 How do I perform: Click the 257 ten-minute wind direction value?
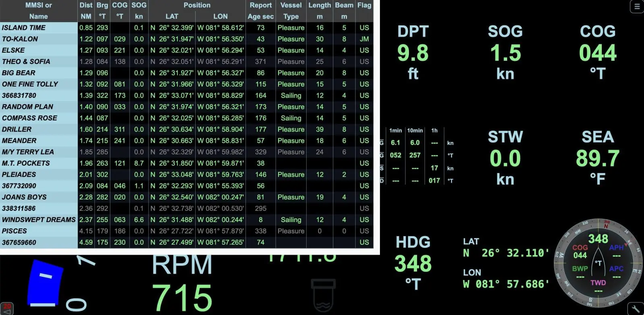pyautogui.click(x=415, y=155)
